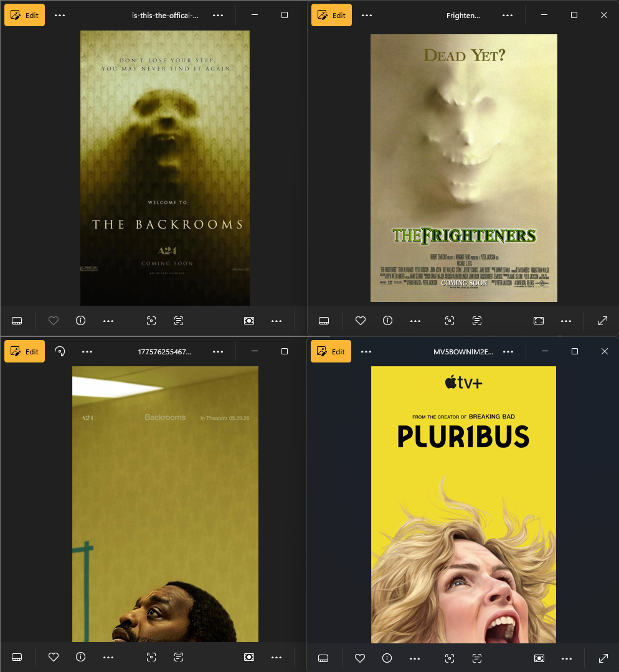This screenshot has width=619, height=672.
Task: Open zoom options menu in the Frighteners window
Action: (566, 321)
